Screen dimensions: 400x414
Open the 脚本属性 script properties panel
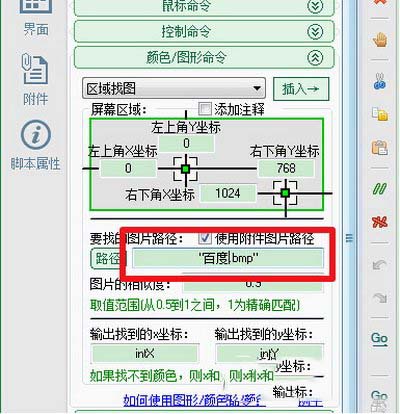click(x=35, y=145)
